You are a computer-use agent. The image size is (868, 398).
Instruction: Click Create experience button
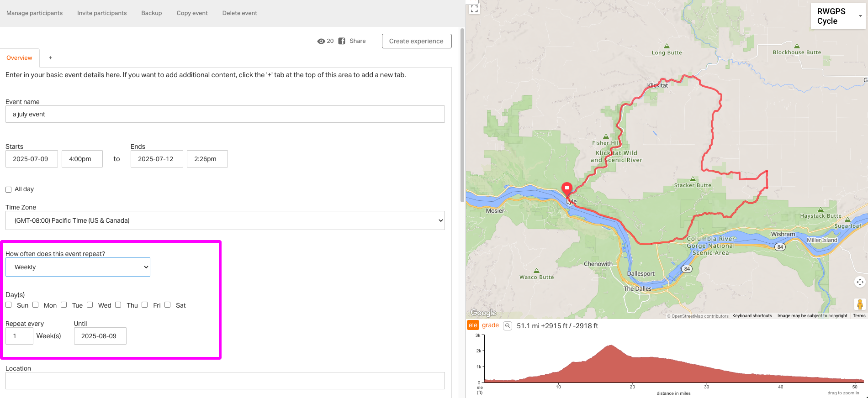click(x=417, y=41)
